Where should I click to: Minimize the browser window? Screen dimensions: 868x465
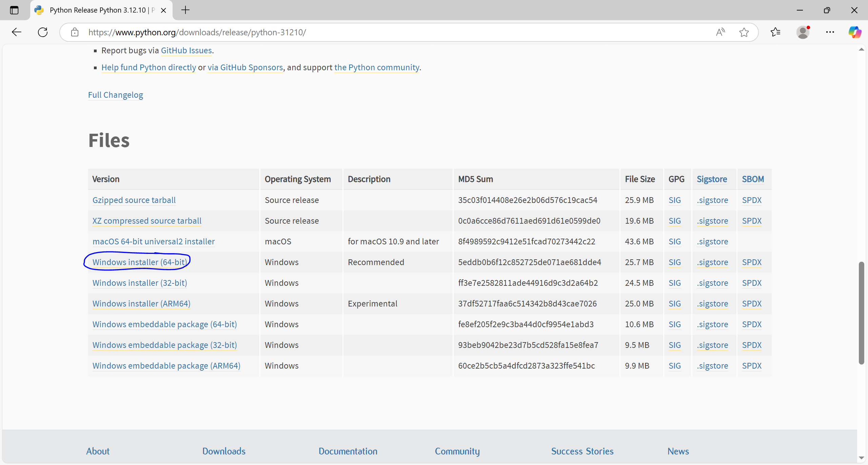coord(800,10)
